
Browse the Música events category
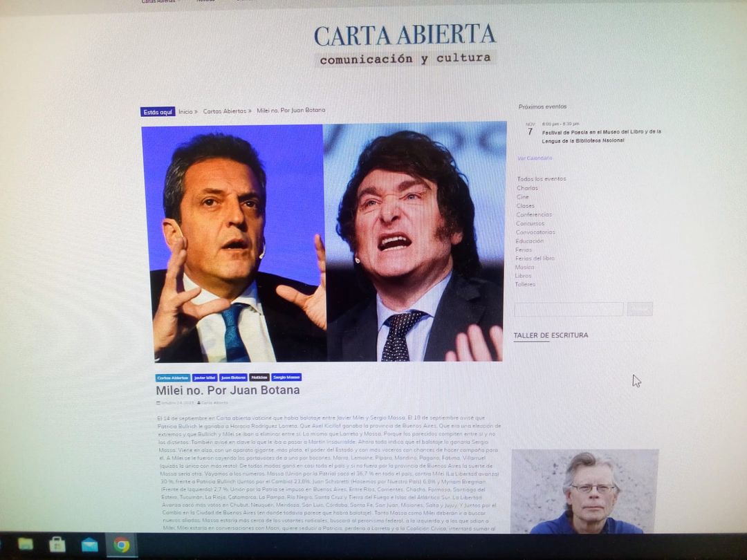(524, 267)
